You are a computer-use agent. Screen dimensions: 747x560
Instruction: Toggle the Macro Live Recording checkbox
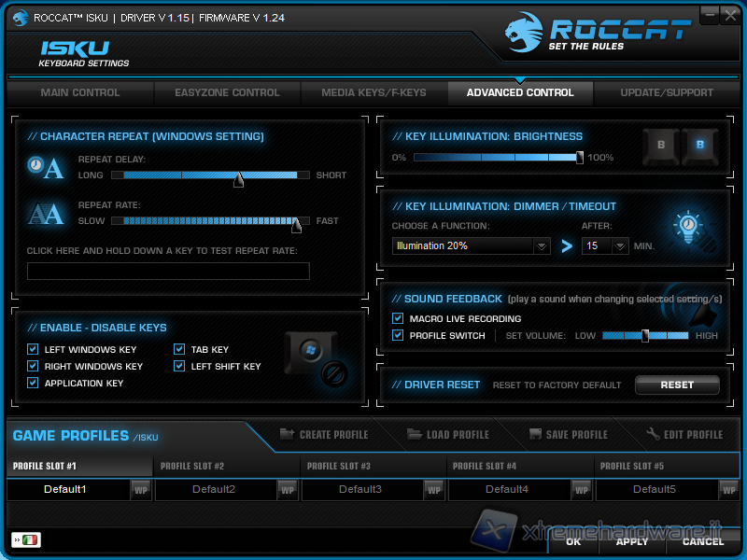(399, 319)
